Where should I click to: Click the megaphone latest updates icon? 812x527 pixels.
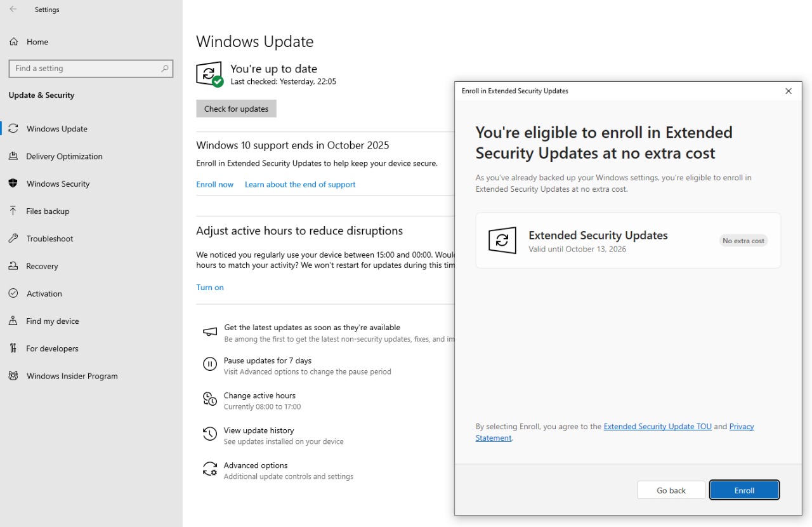209,331
